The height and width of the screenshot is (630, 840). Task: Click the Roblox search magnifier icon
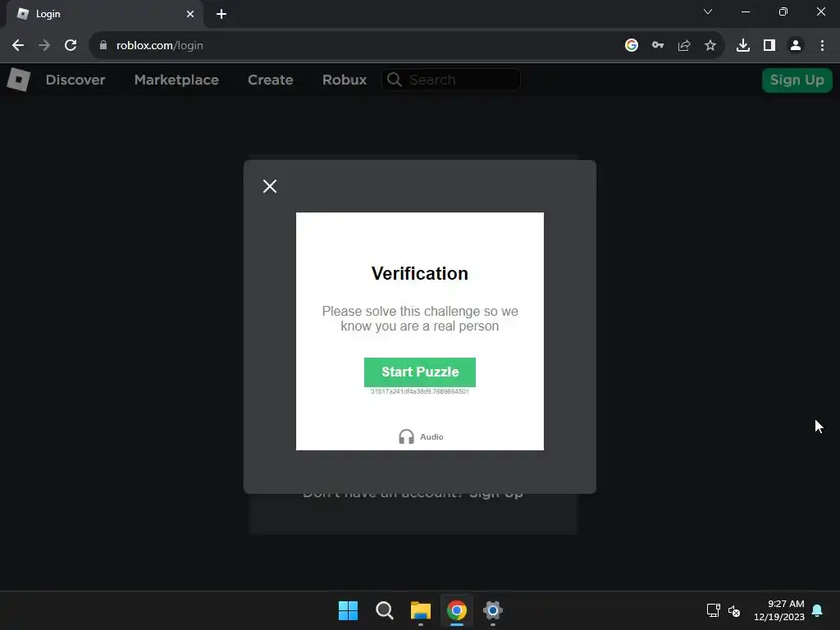[x=395, y=80]
